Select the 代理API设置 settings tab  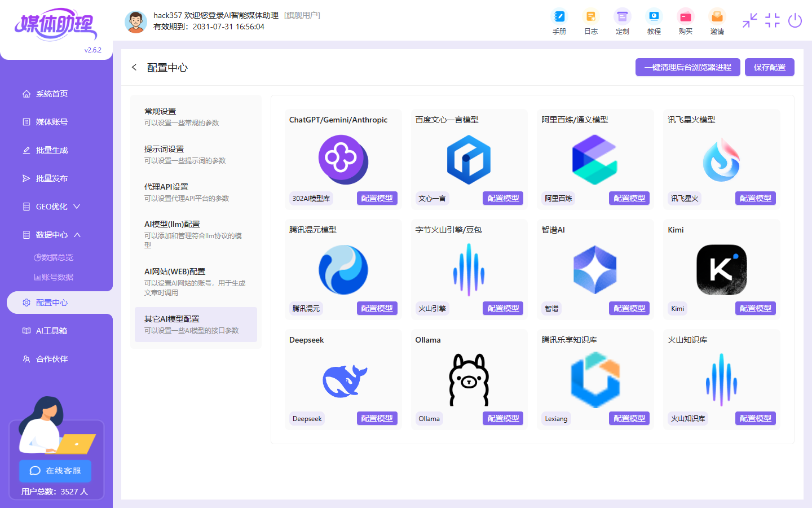point(196,192)
